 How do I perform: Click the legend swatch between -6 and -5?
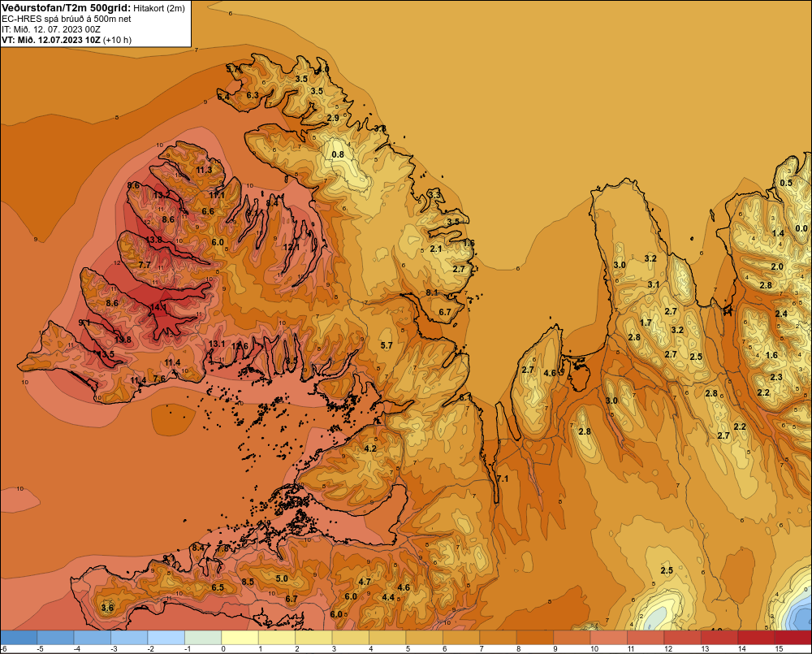[x=19, y=638]
